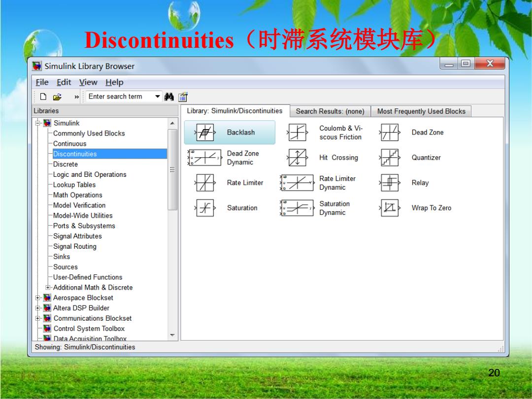
Task: Click the Libraries scrollbar down arrow
Action: (x=172, y=335)
